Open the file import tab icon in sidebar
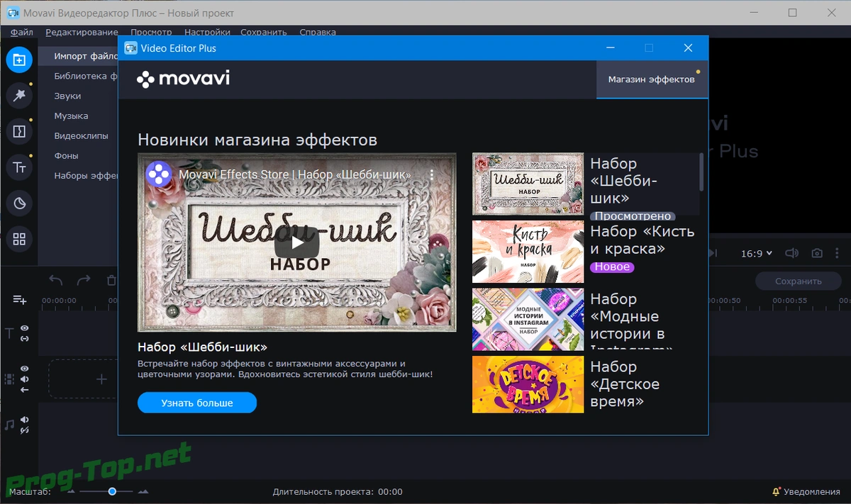 point(19,60)
